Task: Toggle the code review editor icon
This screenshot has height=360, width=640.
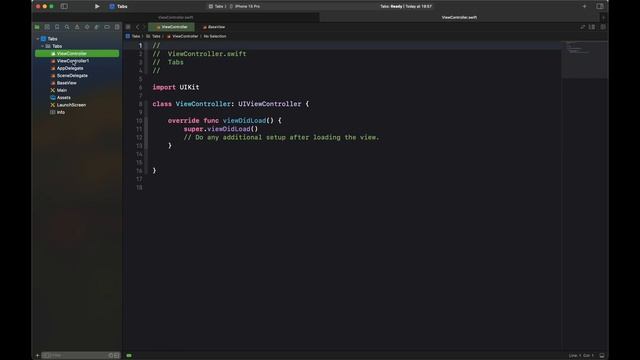Action: (582, 27)
